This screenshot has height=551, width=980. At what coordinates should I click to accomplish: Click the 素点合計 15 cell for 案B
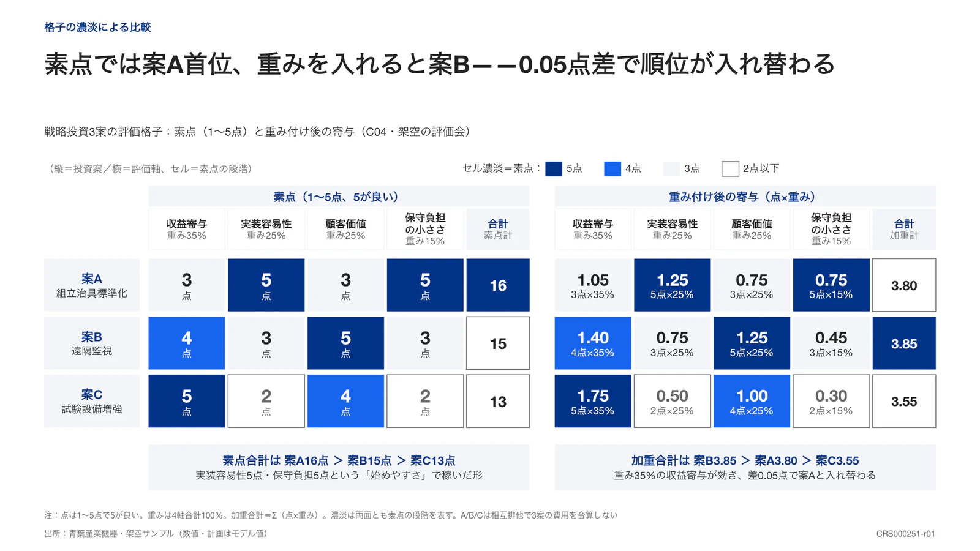[x=498, y=343]
